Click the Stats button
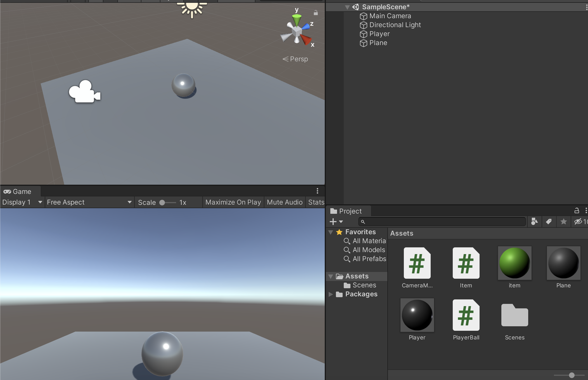Viewport: 588px width, 380px height. (x=316, y=202)
